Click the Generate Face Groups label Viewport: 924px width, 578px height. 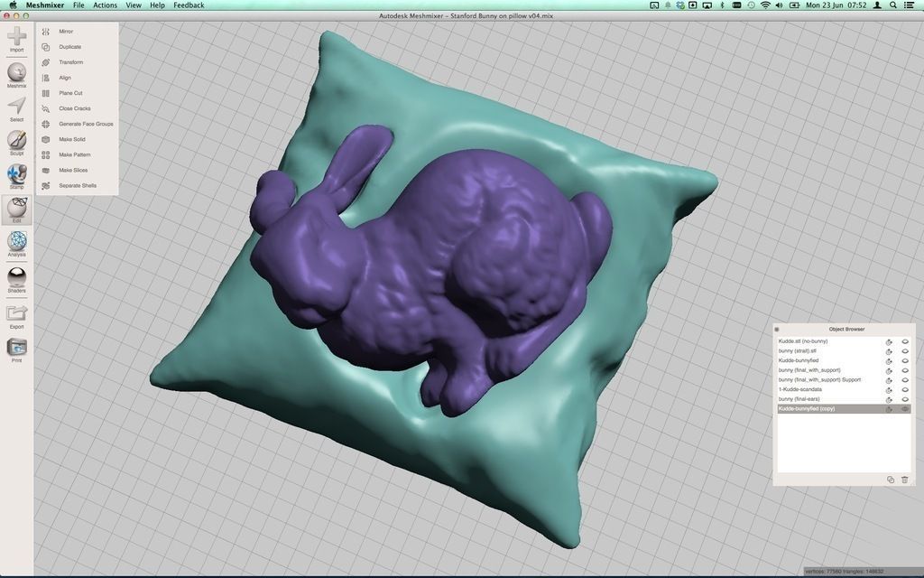tap(86, 124)
